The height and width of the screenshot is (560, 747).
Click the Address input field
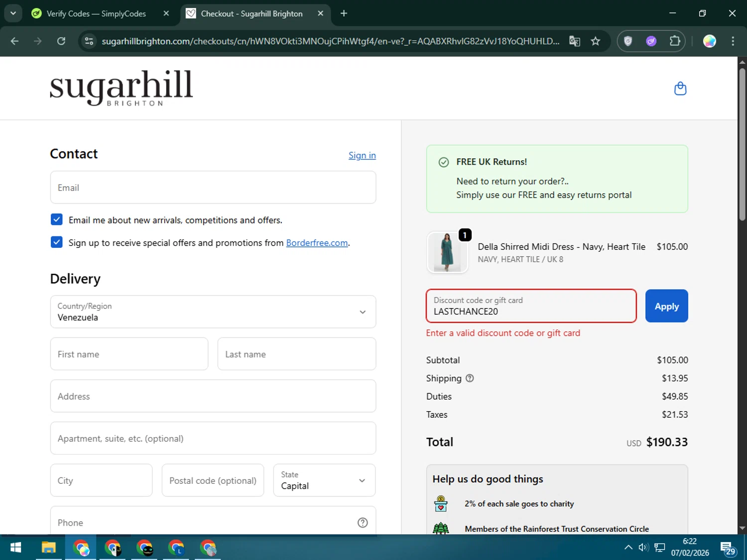[x=213, y=396]
